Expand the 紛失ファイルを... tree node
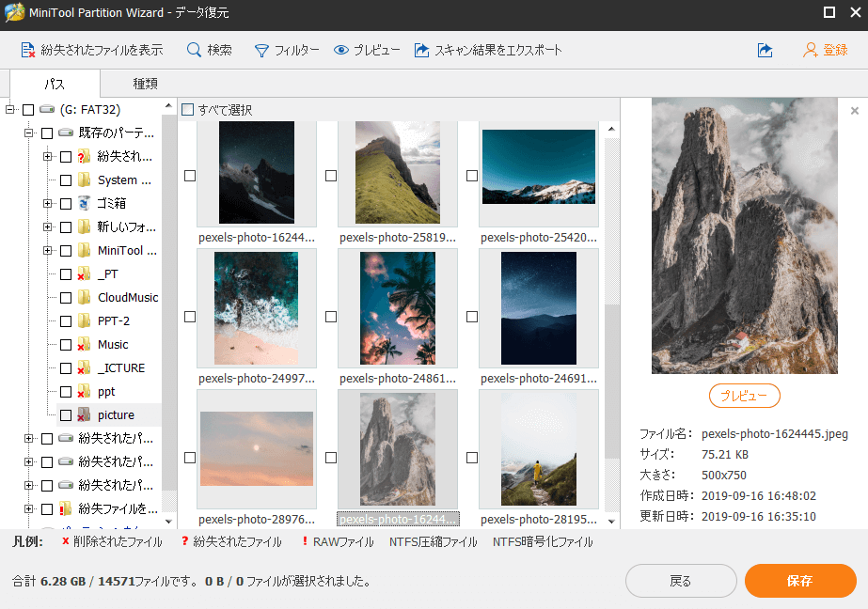 coord(29,508)
